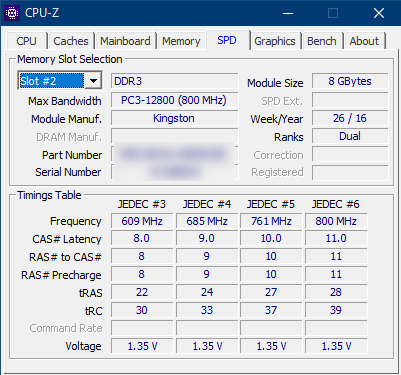Go to the Mainboard tab
This screenshot has width=401, height=375.
(125, 41)
